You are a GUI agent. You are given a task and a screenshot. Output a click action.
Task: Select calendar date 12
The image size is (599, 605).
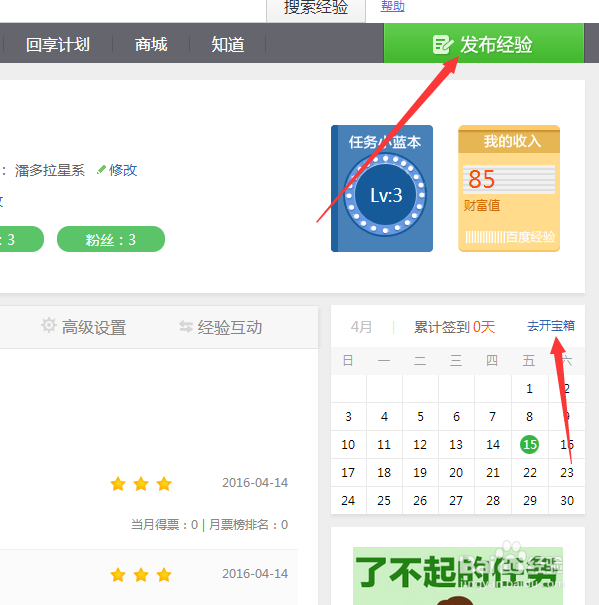pos(420,444)
